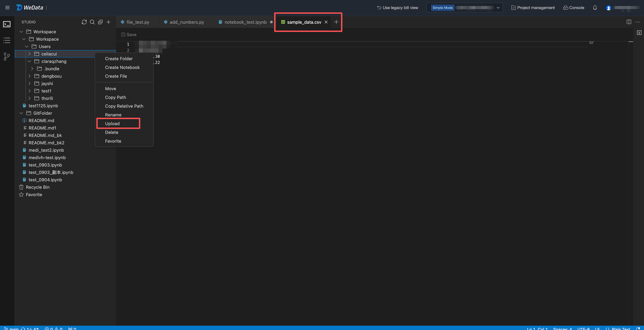Switch to the add_numbers.py tab

click(x=186, y=22)
